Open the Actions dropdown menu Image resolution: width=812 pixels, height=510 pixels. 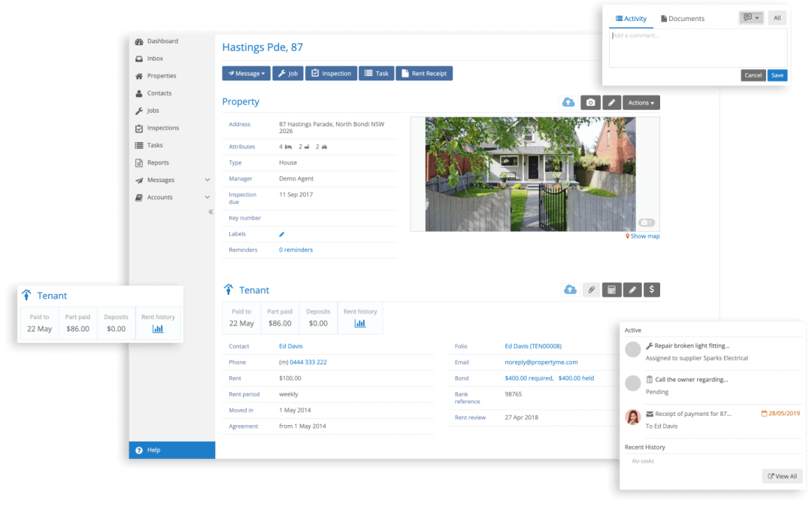pyautogui.click(x=641, y=102)
